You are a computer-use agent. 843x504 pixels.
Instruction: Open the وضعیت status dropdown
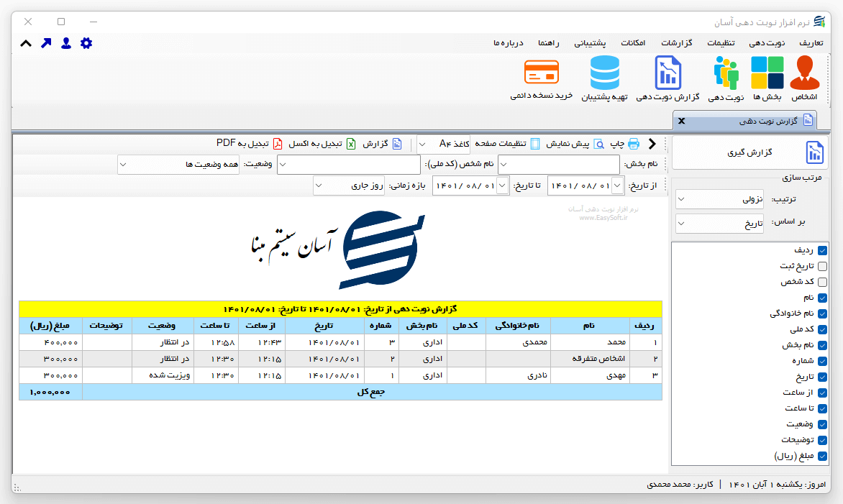[x=178, y=165]
